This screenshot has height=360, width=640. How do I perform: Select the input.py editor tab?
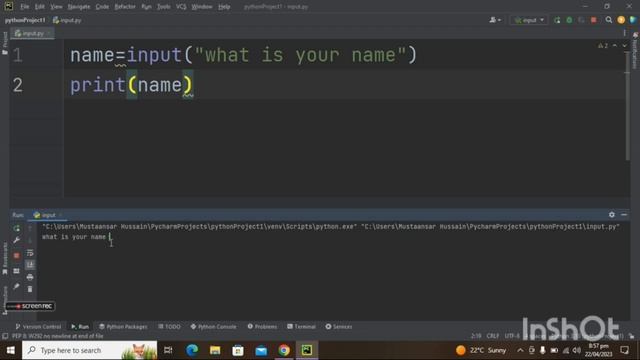[32, 33]
